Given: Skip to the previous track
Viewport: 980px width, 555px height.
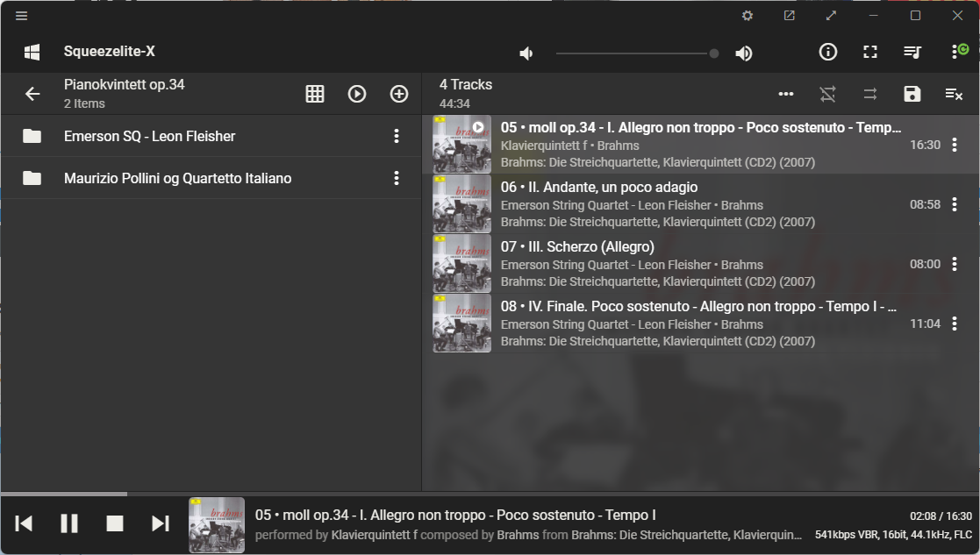Looking at the screenshot, I should point(24,523).
